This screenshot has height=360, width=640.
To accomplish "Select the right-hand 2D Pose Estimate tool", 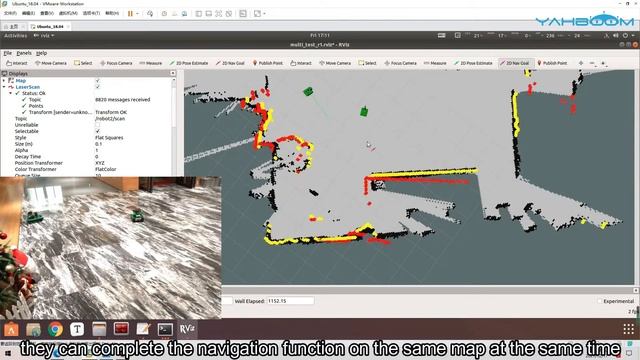I will (473, 63).
